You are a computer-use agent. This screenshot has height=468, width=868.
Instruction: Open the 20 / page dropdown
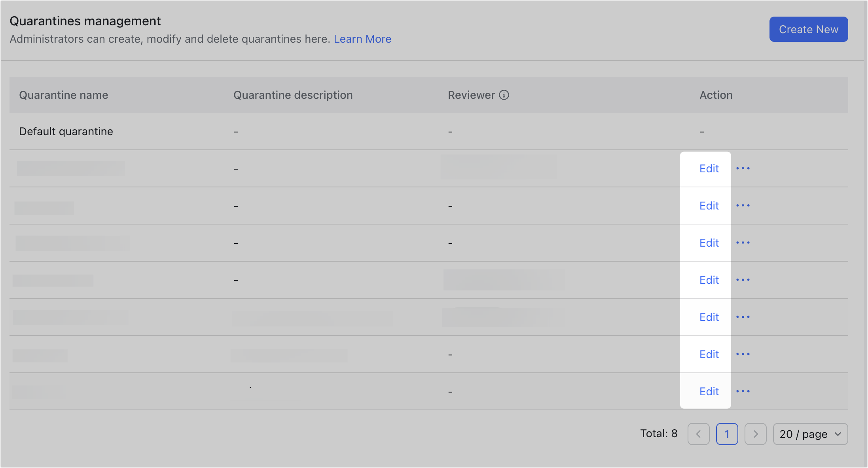coord(810,434)
